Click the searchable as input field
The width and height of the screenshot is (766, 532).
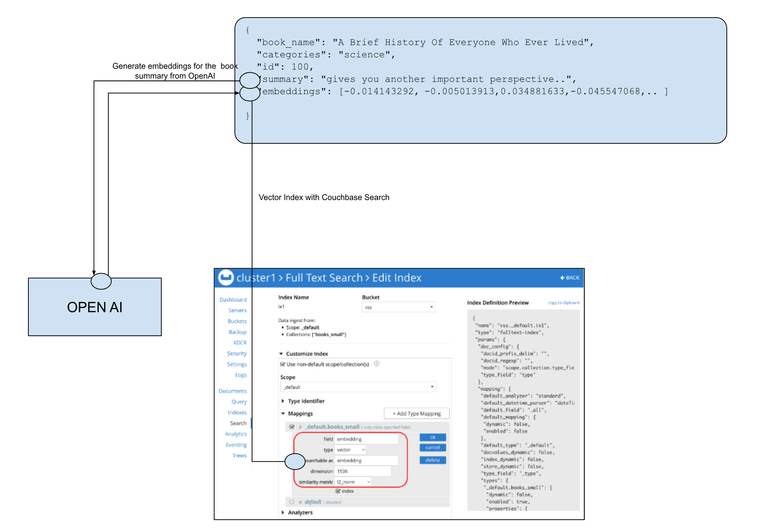click(367, 461)
